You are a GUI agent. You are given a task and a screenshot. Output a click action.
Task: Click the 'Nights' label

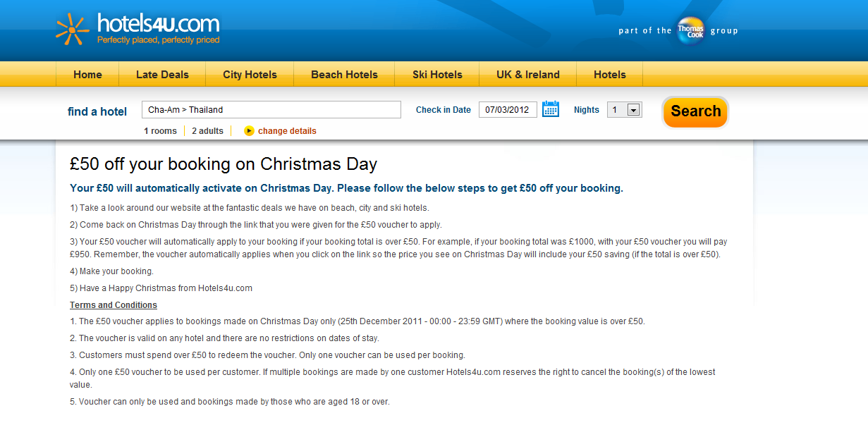587,110
